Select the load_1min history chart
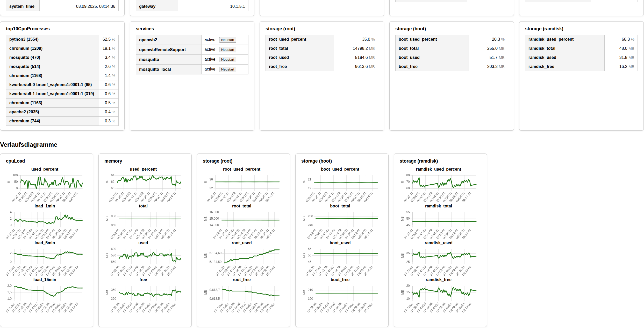Viewport: 644px width, 328px height. pyautogui.click(x=48, y=219)
